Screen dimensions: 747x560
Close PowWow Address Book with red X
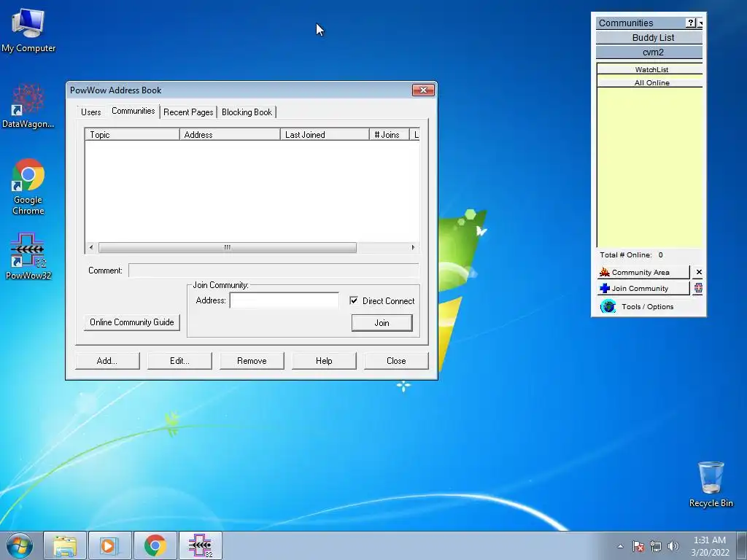click(423, 90)
